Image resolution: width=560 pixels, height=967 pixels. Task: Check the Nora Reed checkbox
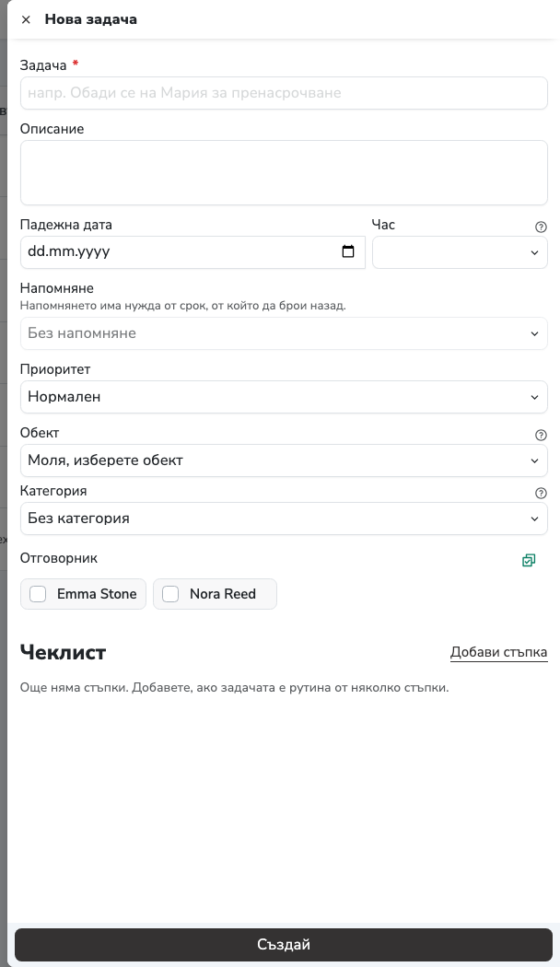click(170, 594)
